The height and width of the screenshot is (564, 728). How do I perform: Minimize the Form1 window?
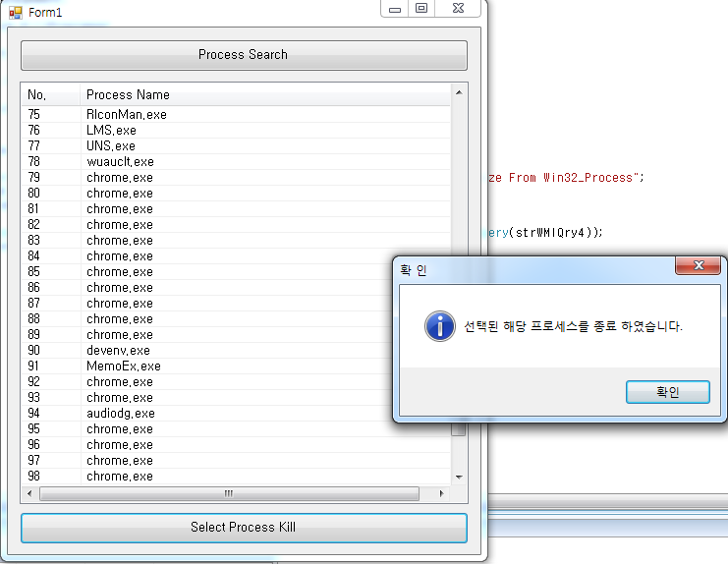pos(395,9)
